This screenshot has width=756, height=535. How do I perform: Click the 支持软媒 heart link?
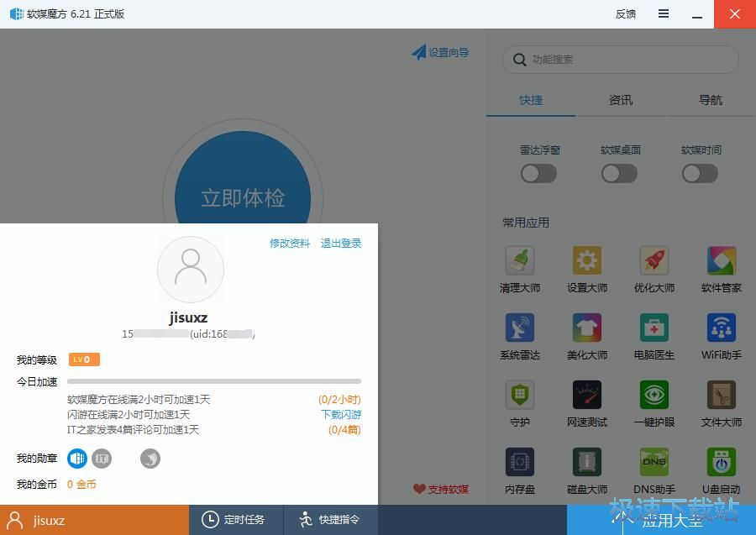(x=441, y=489)
